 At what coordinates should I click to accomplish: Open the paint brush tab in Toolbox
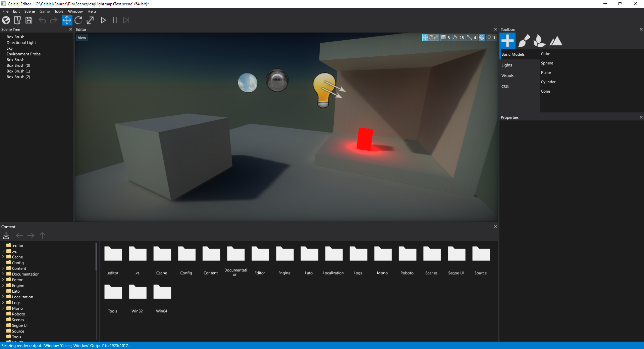coord(524,41)
